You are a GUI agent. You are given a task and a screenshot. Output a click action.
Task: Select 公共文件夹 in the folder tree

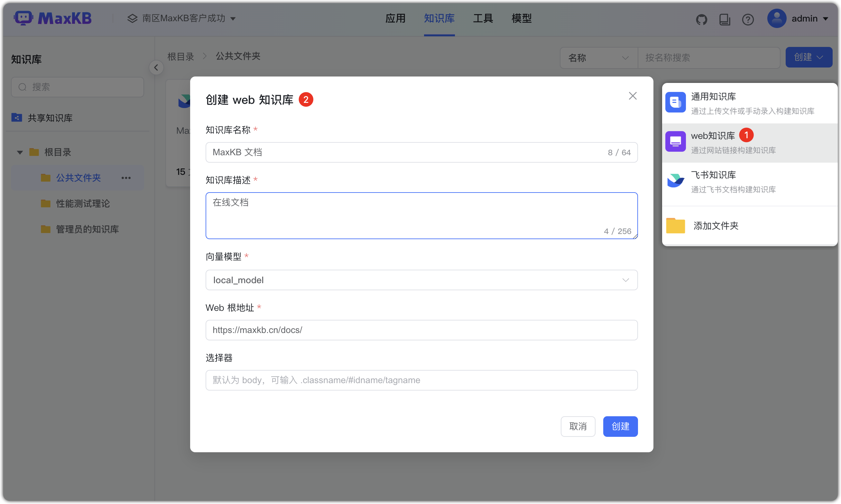pos(78,178)
